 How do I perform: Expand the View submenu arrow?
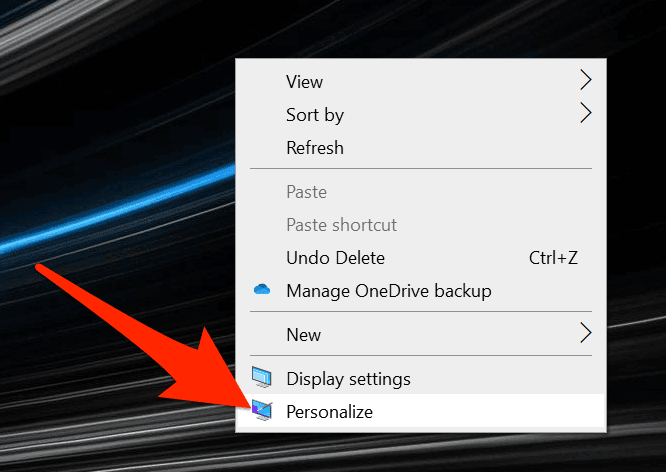tap(586, 81)
